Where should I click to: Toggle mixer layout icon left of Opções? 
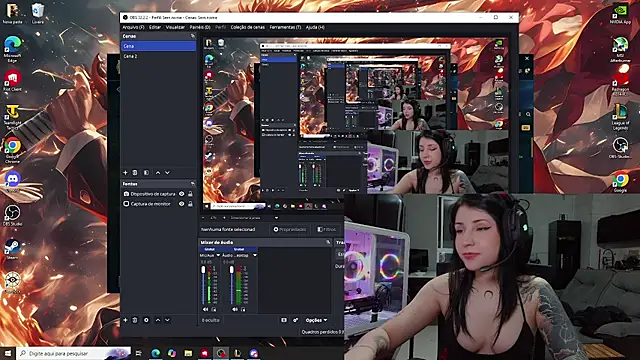(284, 320)
